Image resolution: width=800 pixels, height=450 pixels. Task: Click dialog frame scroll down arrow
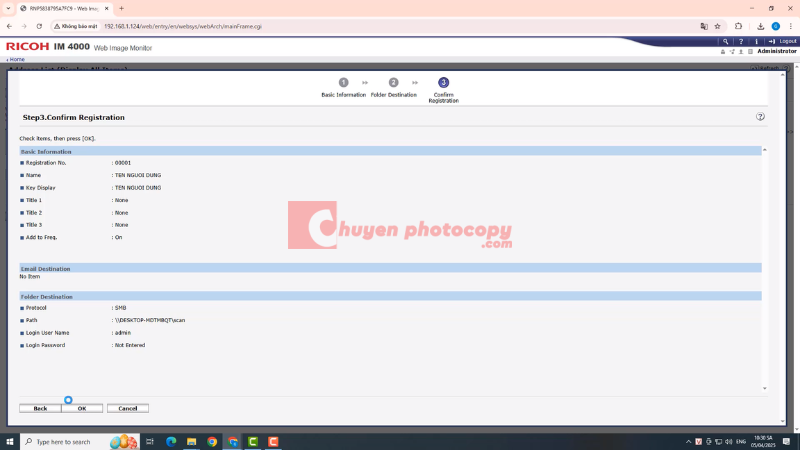point(783,421)
